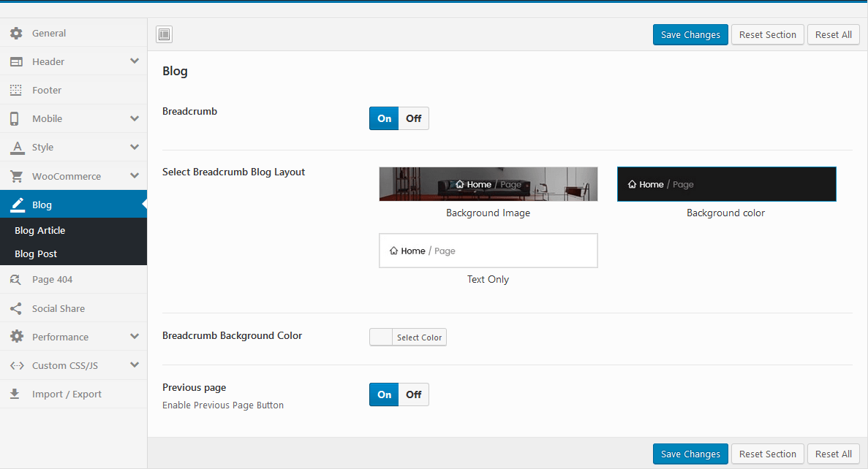Screen dimensions: 868x469
Task: Click the bottom Reset Section button
Action: [767, 454]
